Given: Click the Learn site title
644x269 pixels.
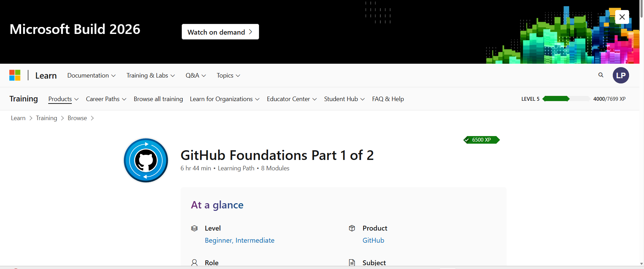Looking at the screenshot, I should [x=46, y=75].
